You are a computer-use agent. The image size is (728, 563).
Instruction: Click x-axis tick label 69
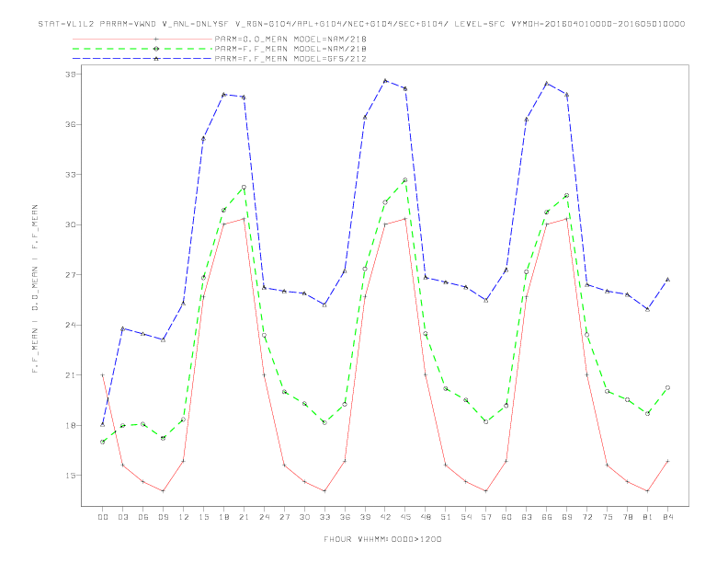(x=567, y=517)
